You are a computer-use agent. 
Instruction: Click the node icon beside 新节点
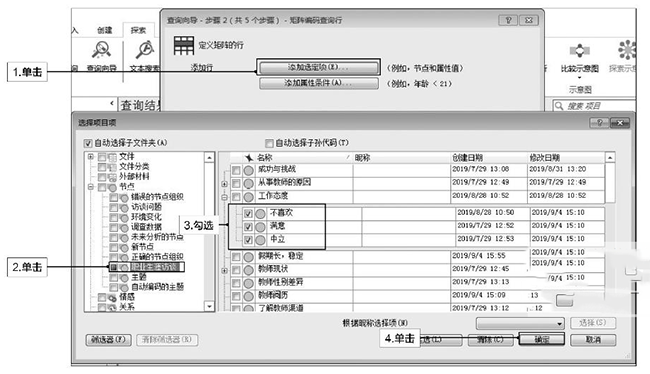[x=124, y=247]
